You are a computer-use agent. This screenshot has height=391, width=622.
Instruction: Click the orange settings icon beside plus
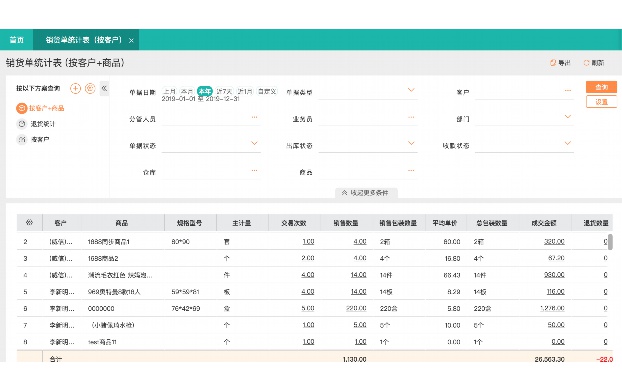point(90,88)
